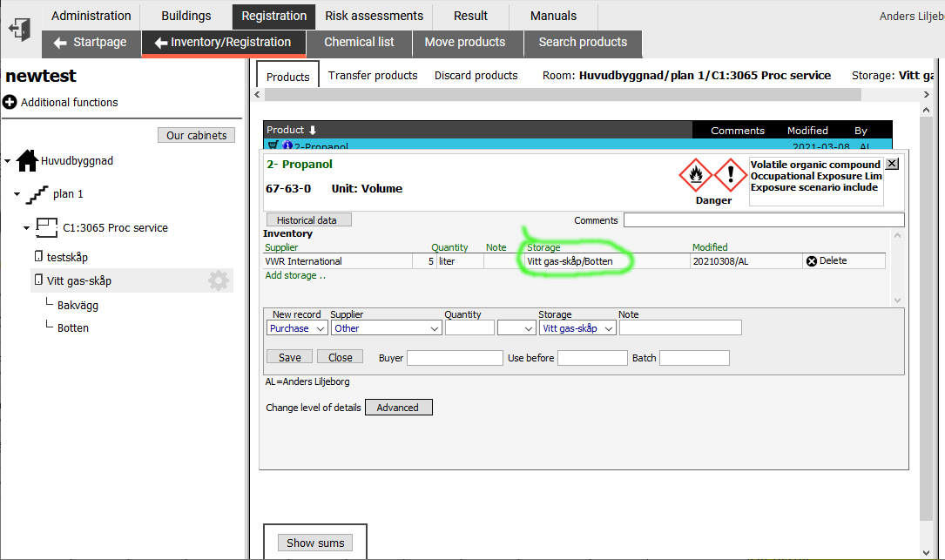The height and width of the screenshot is (560, 945).
Task: Open the Chemical list tab
Action: (359, 42)
